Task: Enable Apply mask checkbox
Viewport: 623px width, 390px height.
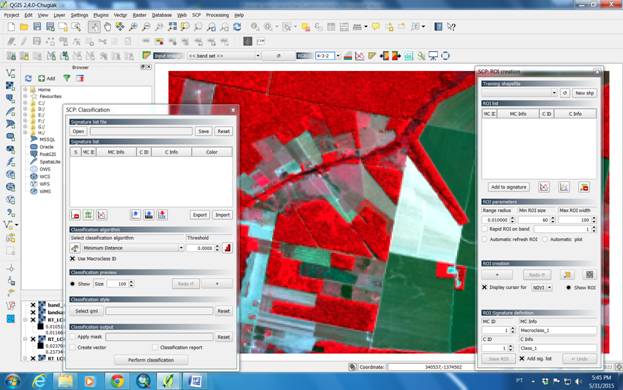Action: point(73,337)
